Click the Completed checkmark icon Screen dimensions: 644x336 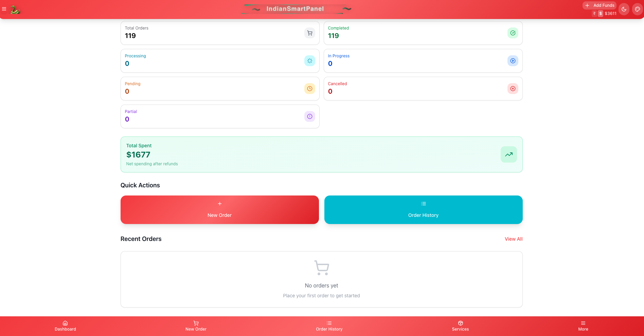pos(513,33)
